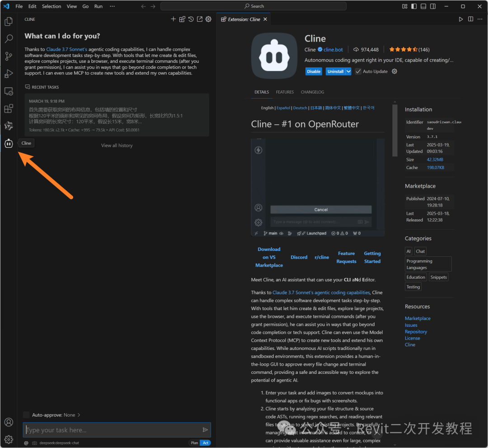Open the MARCH 19 recent task card
The width and height of the screenshot is (488, 448).
[x=117, y=115]
